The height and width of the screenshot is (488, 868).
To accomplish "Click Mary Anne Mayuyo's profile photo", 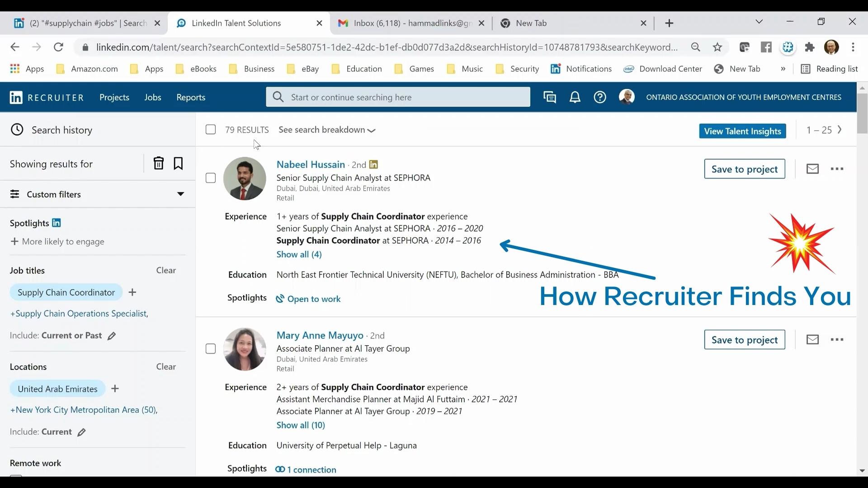I will [245, 349].
